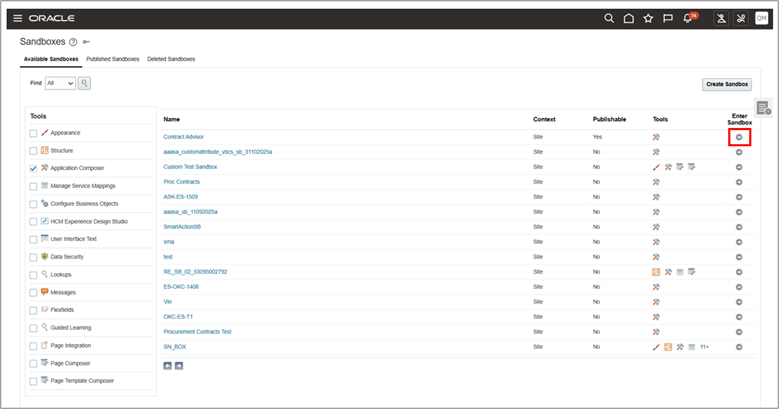
Task: Click the crossed-tools icon in header
Action: [x=741, y=18]
